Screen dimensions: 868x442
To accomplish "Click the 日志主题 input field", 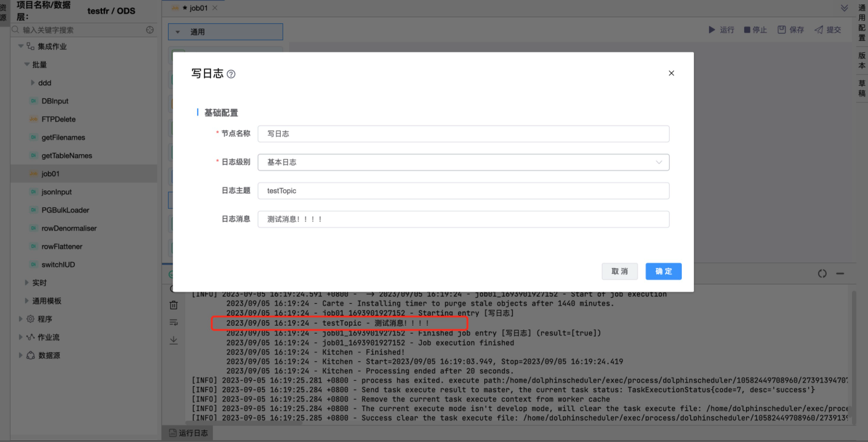I will coord(463,191).
